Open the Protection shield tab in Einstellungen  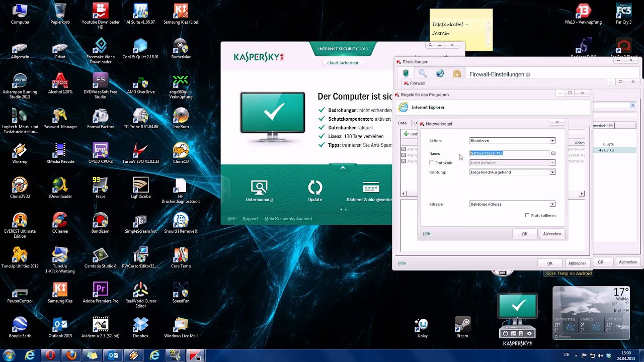[x=406, y=74]
